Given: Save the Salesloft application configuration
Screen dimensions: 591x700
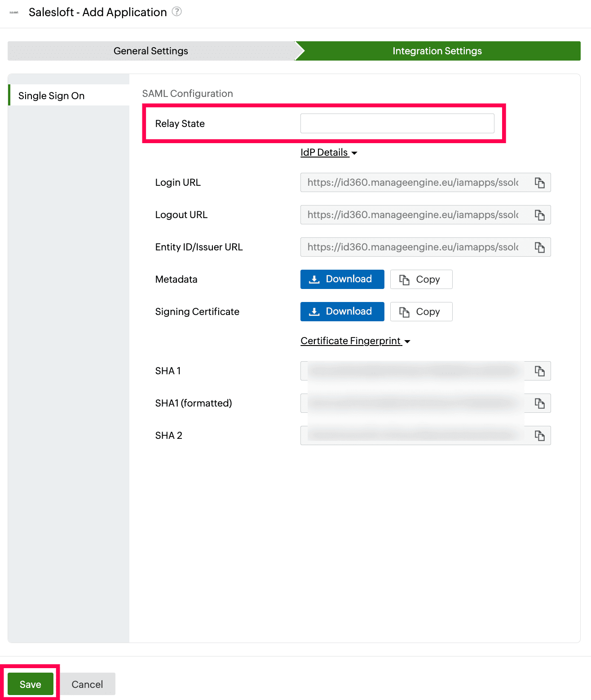Looking at the screenshot, I should (x=30, y=683).
